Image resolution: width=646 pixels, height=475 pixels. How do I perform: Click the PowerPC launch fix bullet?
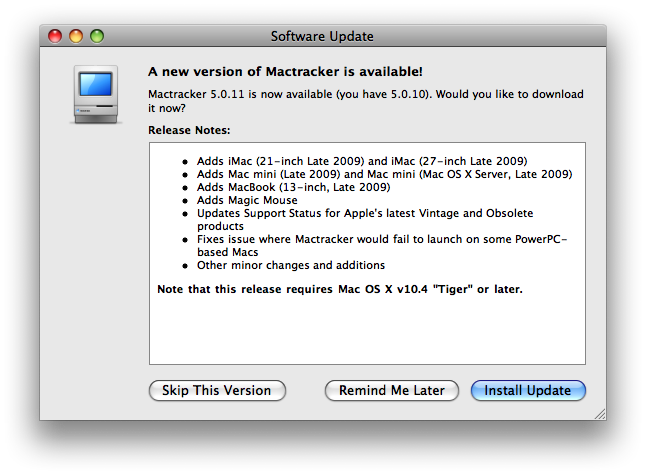(x=382, y=246)
